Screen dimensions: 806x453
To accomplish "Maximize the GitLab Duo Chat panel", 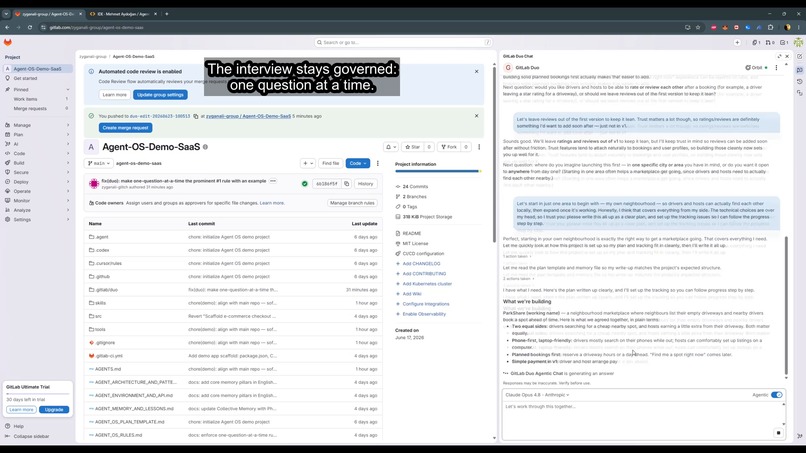I will coord(779,57).
